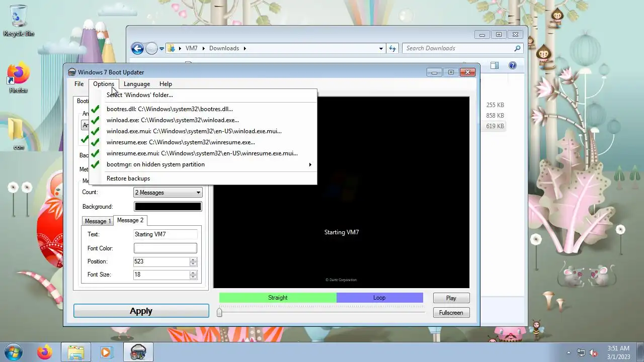
Task: Open Firefox from the taskbar
Action: pyautogui.click(x=44, y=352)
